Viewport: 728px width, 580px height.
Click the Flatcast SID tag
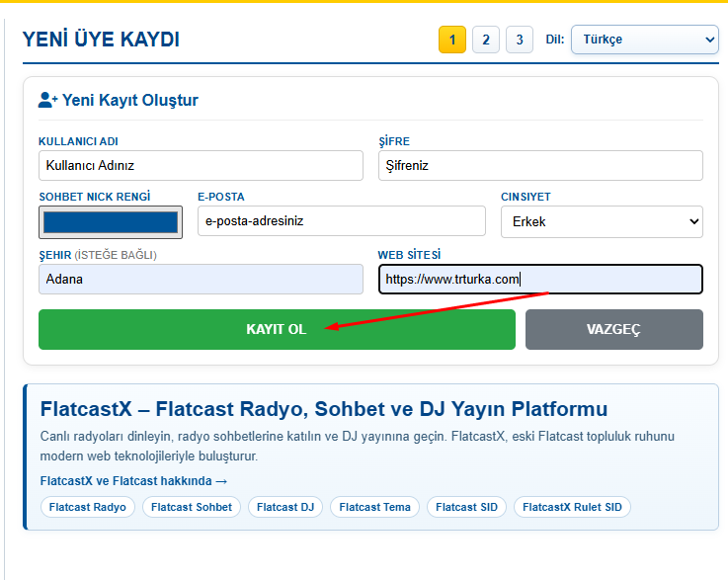(x=466, y=507)
